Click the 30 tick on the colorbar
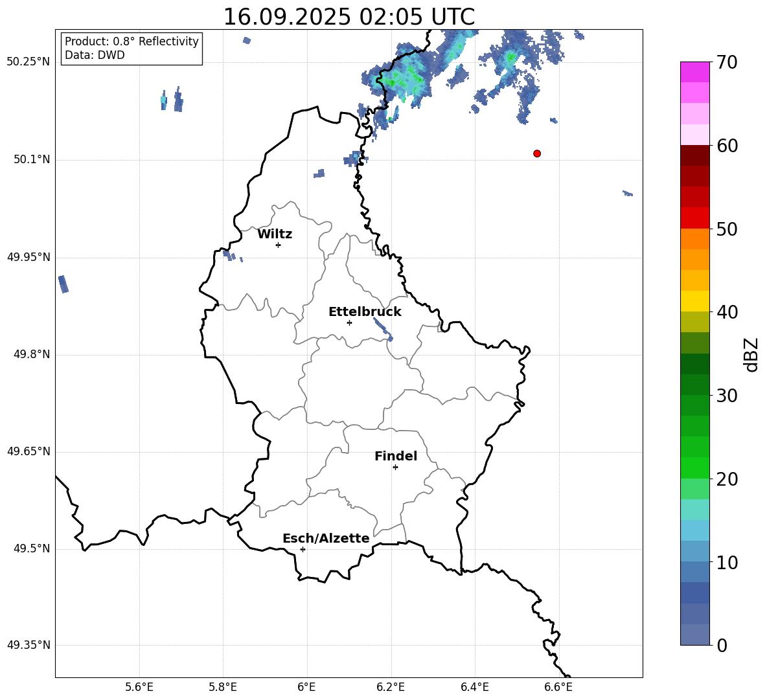Screen dimensions: 767x700 point(727,396)
